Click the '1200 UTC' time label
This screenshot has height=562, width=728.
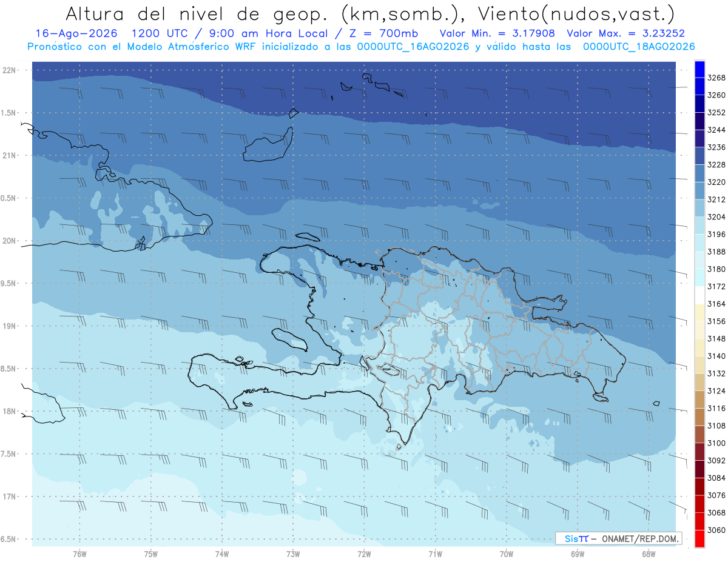pyautogui.click(x=161, y=33)
